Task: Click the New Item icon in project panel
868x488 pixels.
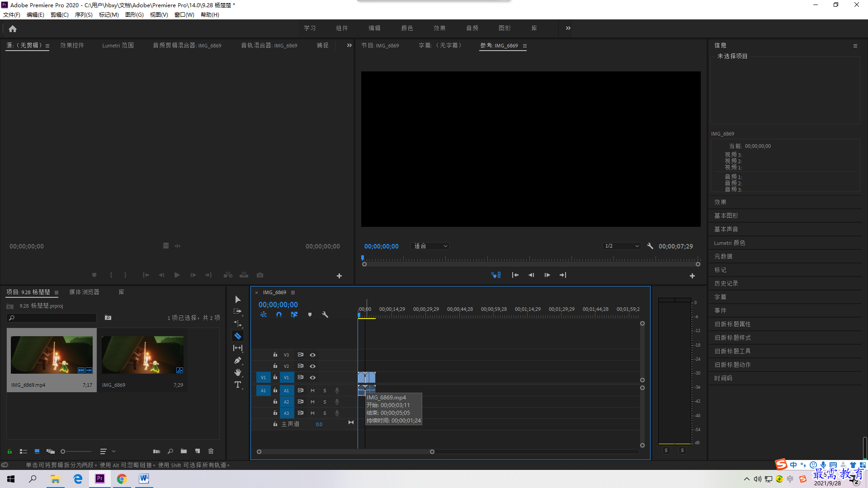Action: [198, 451]
